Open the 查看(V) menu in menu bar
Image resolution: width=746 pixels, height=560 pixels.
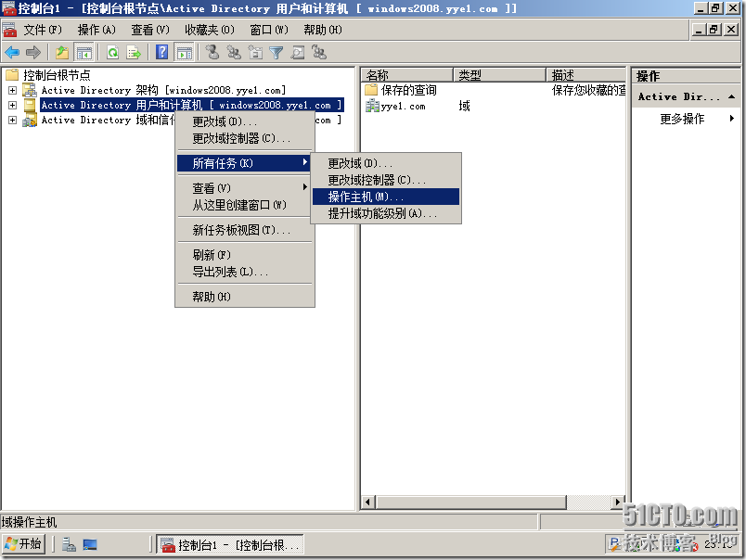click(x=150, y=30)
